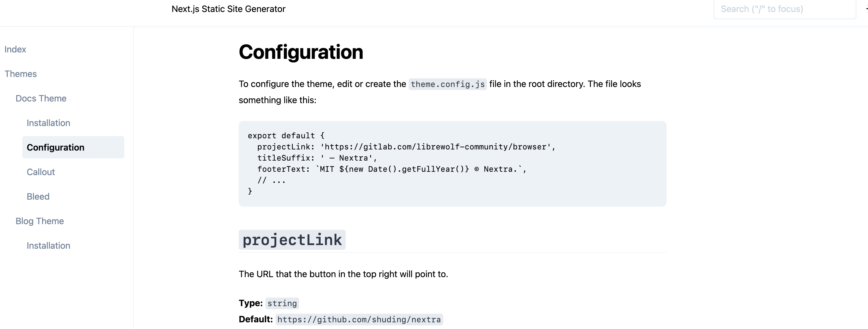Click the projectLink section heading

pyautogui.click(x=292, y=239)
